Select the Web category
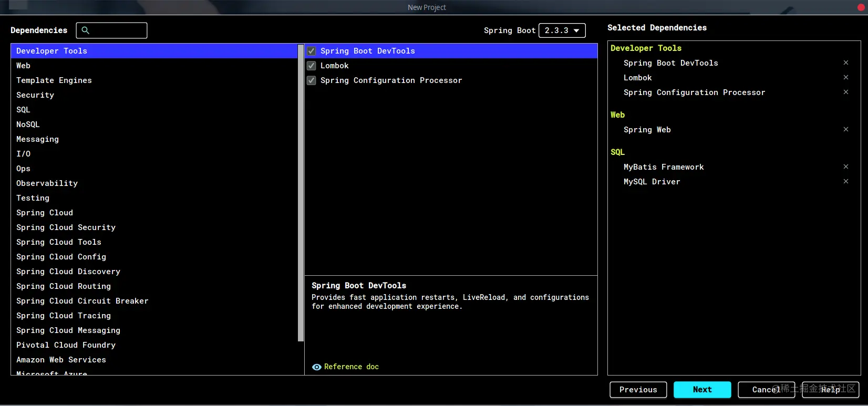The image size is (868, 406). pos(154,66)
